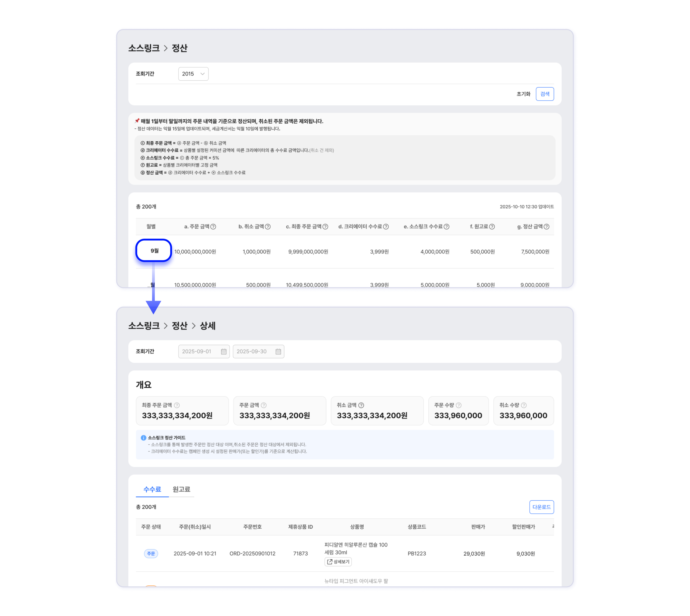Switch to the 수수료 tab
Screen dimensions: 690x616
click(152, 489)
